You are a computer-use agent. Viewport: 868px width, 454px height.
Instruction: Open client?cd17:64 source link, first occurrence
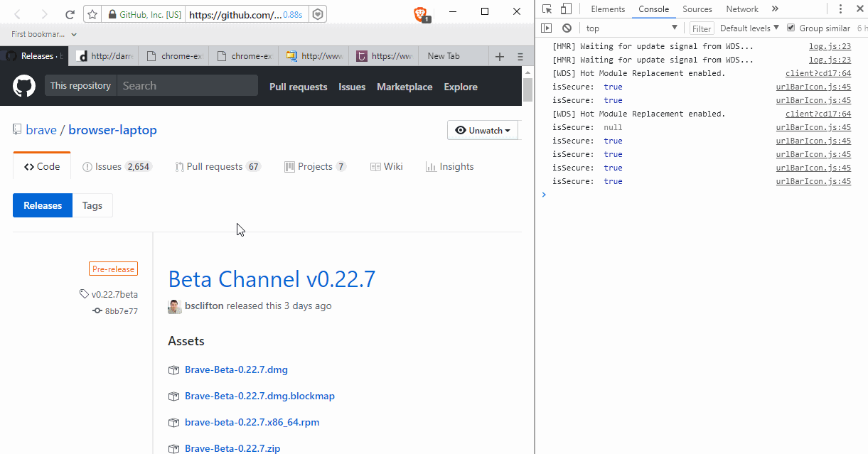point(818,73)
